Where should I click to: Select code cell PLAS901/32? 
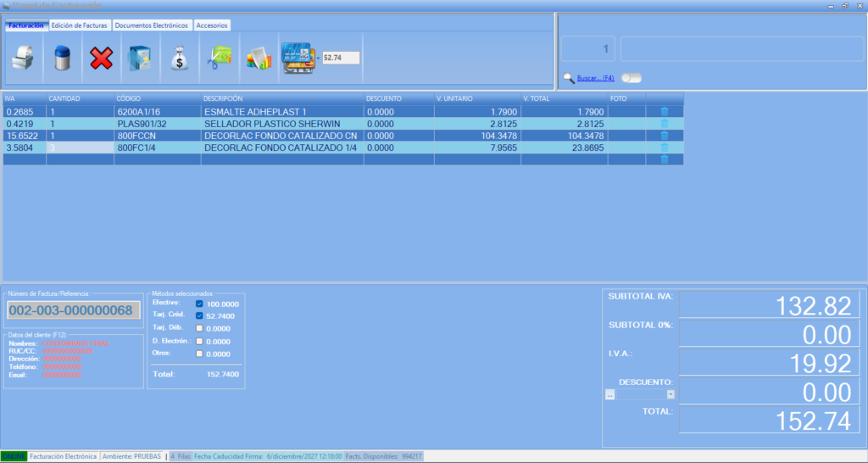[158, 124]
